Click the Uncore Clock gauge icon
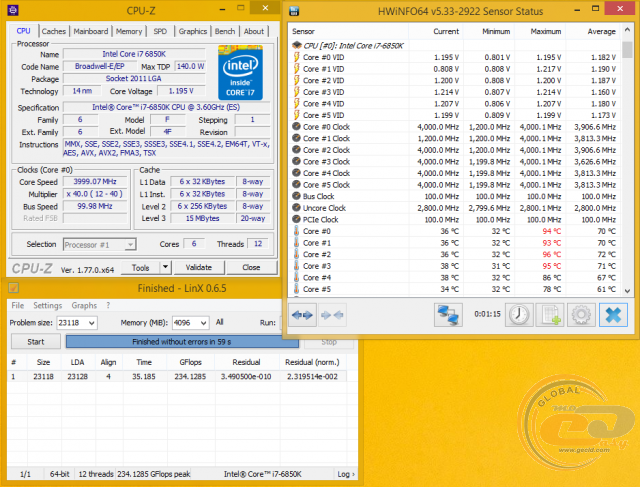 296,207
